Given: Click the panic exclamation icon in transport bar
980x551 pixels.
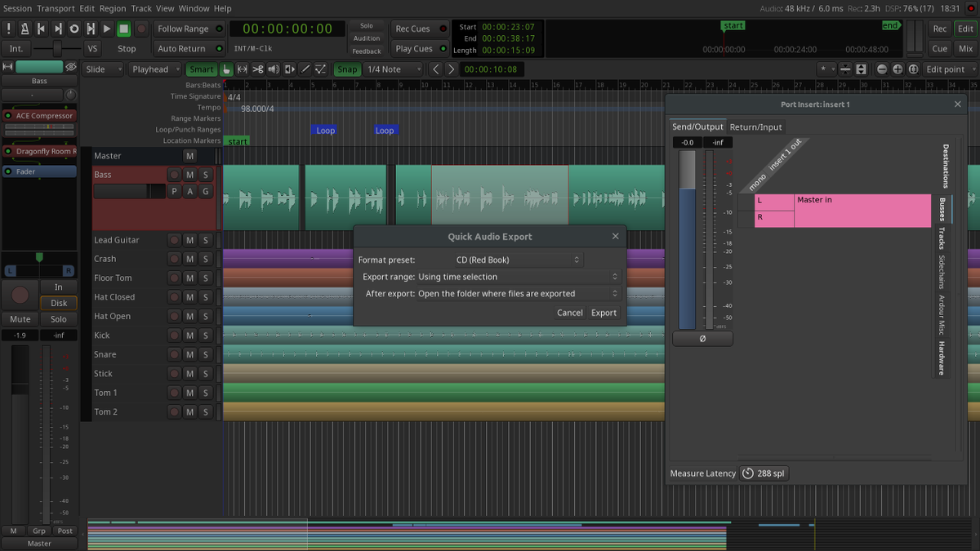Looking at the screenshot, I should (x=9, y=29).
